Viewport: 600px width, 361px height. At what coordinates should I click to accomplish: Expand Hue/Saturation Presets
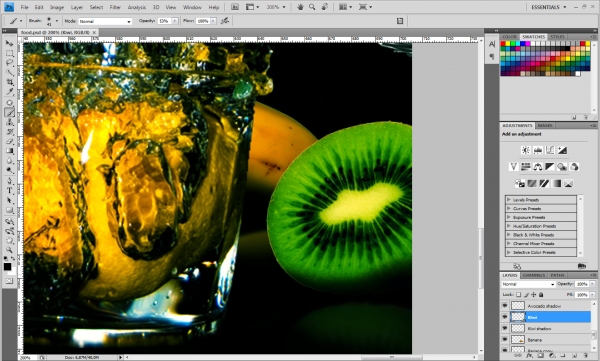pos(509,226)
